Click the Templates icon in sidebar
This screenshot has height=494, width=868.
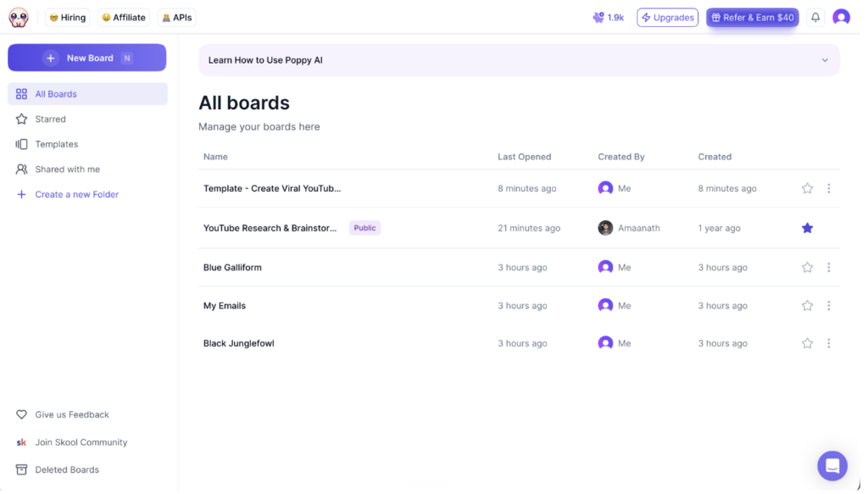pos(21,144)
